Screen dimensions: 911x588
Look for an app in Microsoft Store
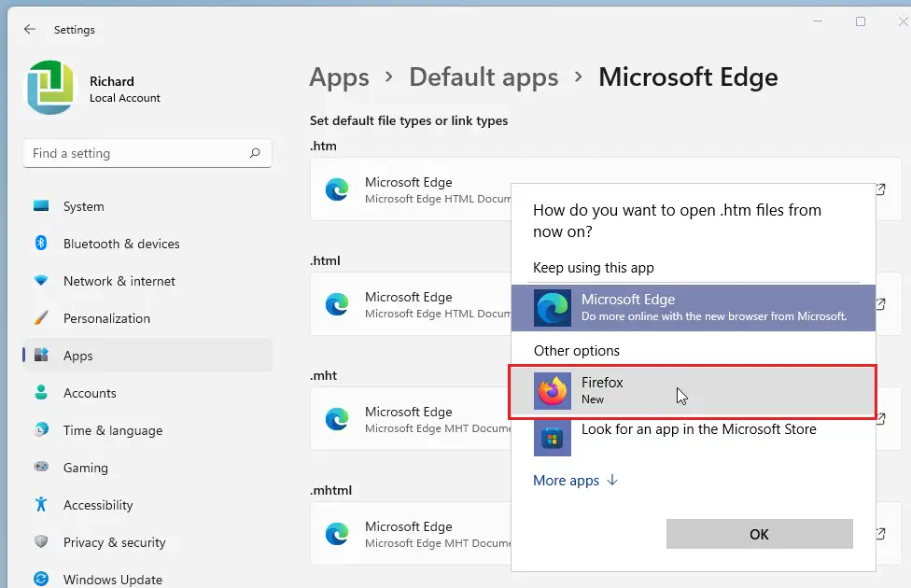[694, 438]
